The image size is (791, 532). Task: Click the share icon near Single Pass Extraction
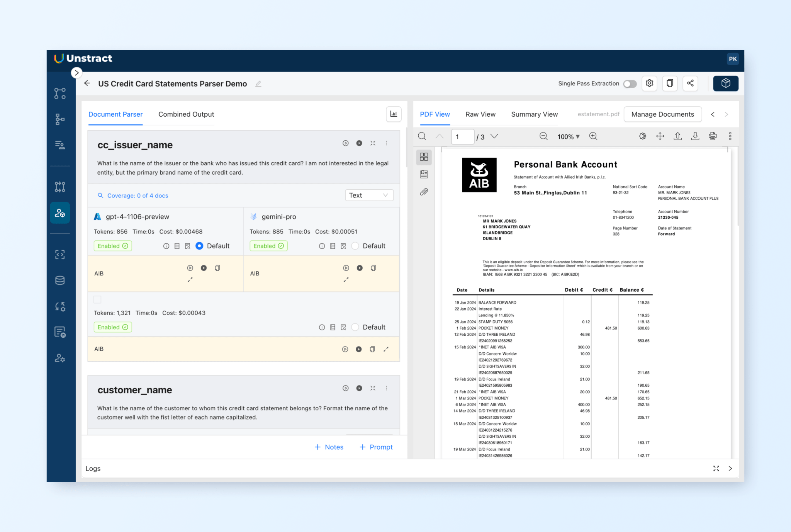690,83
